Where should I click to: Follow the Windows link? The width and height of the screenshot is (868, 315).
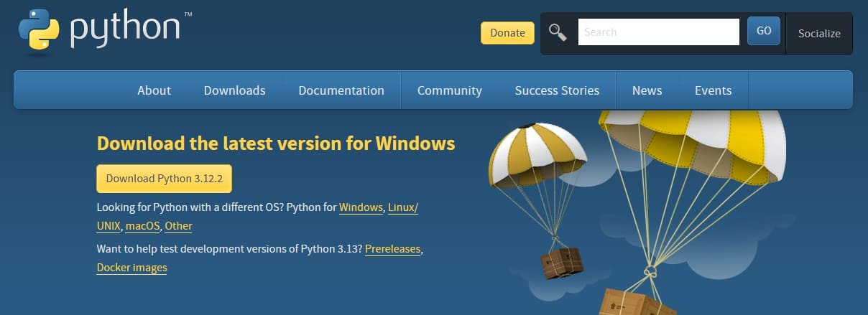pos(361,207)
